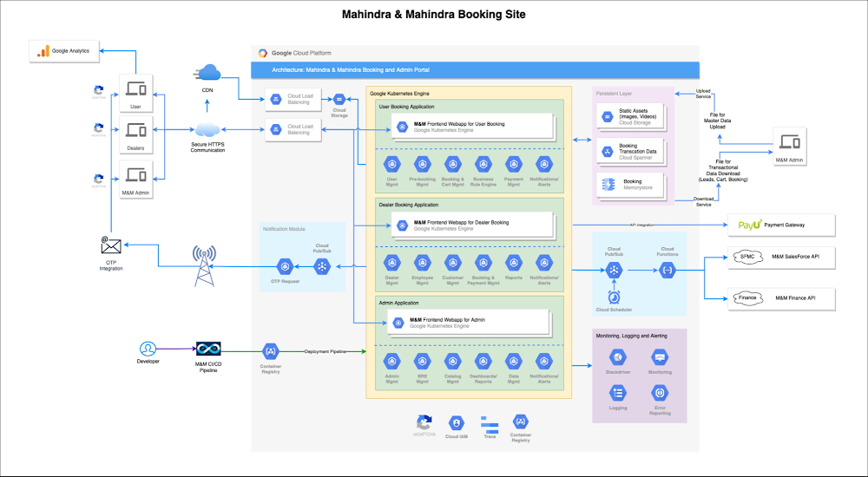Click M&M Frontend Webapp for Dealer Booking
Screen dimensions: 868x477
pos(472,225)
